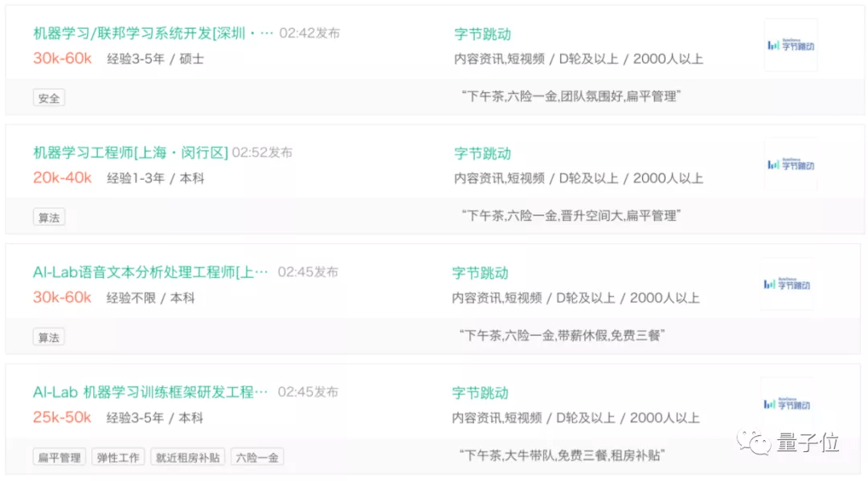Click salary 30k-60k in 语音文本分析 listing
This screenshot has height=481, width=868.
point(62,297)
